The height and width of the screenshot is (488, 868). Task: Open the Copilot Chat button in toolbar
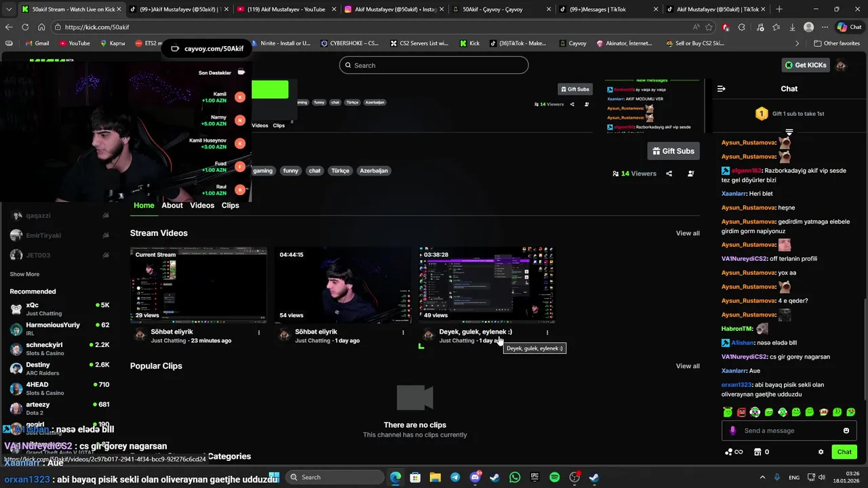click(849, 27)
